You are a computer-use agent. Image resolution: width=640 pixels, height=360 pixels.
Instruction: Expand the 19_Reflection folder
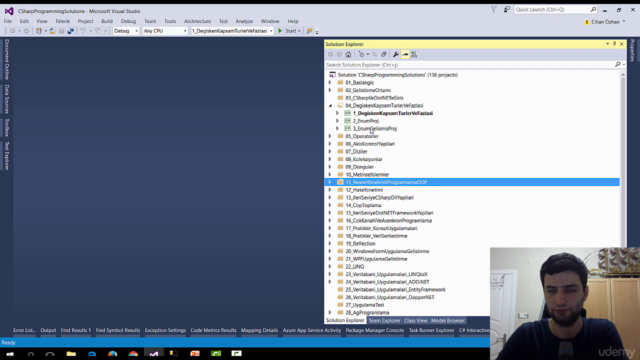pyautogui.click(x=330, y=244)
